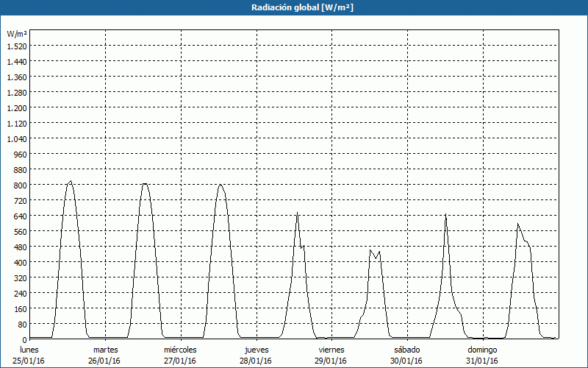Viewport: 588px width, 368px height.
Task: Click the 'lunes' day label
Action: click(x=29, y=350)
